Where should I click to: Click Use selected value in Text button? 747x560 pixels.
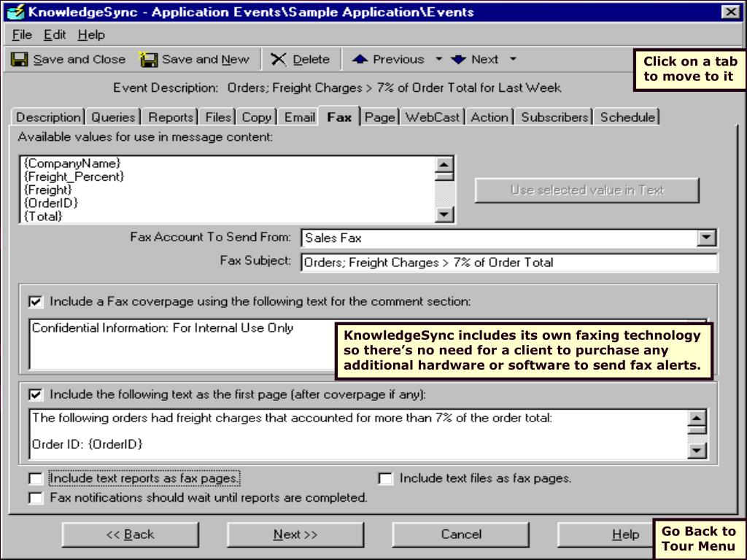587,190
